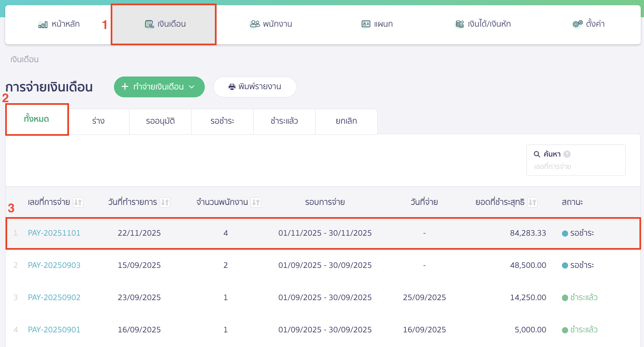This screenshot has width=644, height=347.
Task: Sort by payment number (เลขที่การจ่าย)
Action: [x=78, y=202]
